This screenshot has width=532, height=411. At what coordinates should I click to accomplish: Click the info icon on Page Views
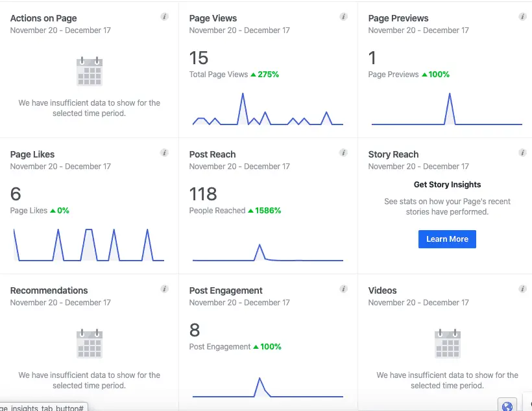pyautogui.click(x=343, y=17)
